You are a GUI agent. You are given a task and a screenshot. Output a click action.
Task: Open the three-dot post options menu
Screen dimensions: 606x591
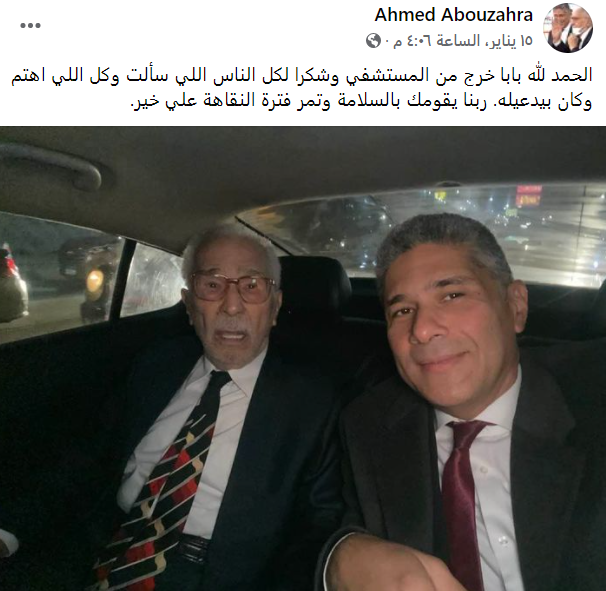(x=30, y=26)
